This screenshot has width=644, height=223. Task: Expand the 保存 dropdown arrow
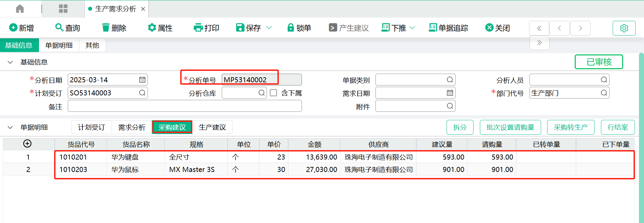click(x=269, y=28)
